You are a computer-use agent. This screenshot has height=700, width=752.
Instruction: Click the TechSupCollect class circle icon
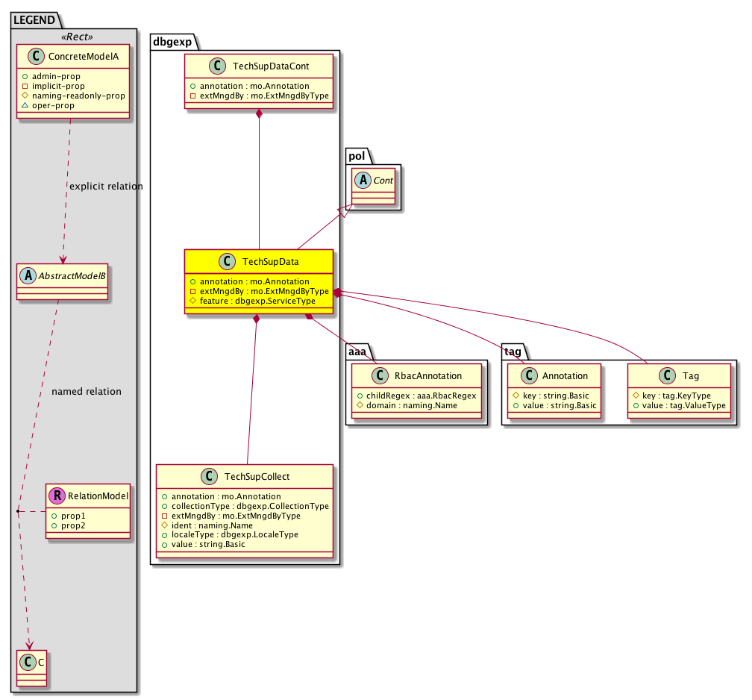(209, 476)
